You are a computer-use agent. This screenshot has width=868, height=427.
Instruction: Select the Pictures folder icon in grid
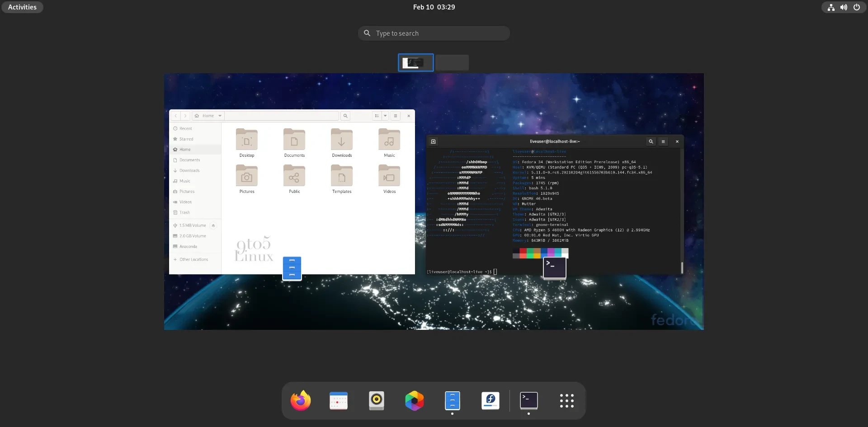(x=247, y=176)
